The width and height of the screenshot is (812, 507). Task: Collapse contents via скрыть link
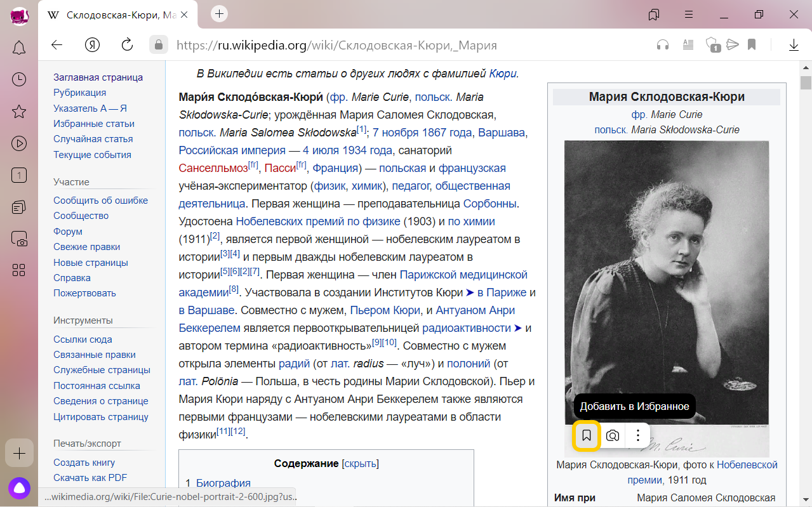(360, 464)
